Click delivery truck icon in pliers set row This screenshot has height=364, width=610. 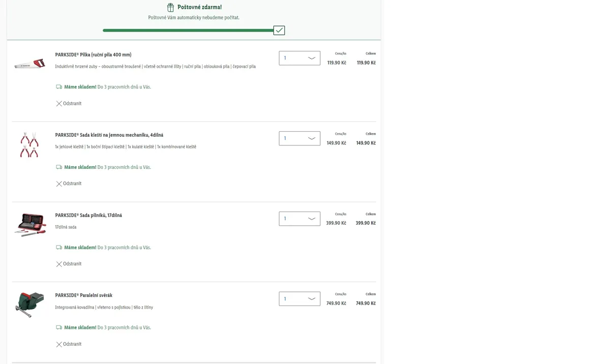coord(59,167)
